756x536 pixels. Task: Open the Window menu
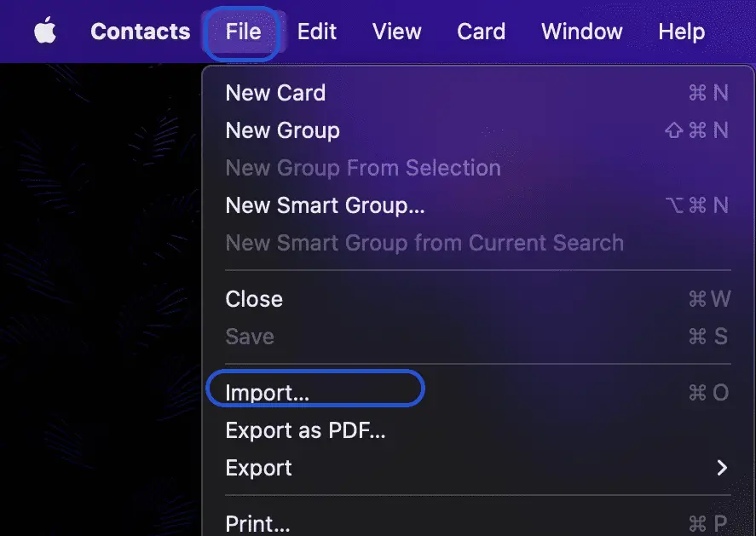(582, 32)
